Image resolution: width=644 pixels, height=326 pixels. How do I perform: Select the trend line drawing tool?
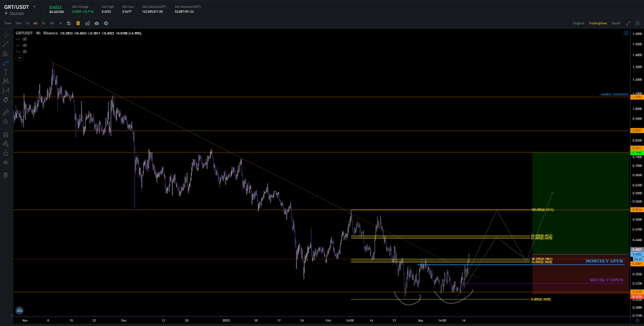[x=6, y=44]
